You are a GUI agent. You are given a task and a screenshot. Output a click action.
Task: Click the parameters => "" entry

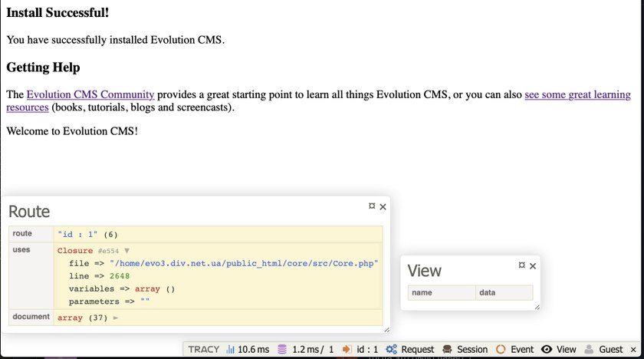click(109, 301)
